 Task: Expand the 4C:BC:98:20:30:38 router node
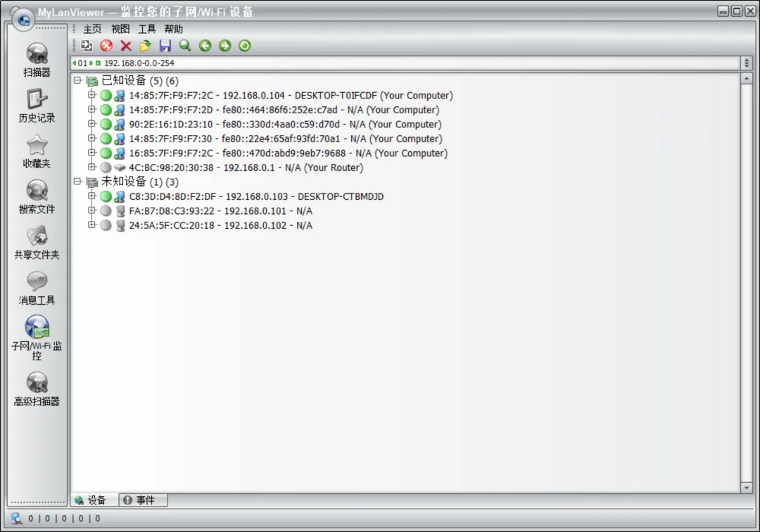91,167
